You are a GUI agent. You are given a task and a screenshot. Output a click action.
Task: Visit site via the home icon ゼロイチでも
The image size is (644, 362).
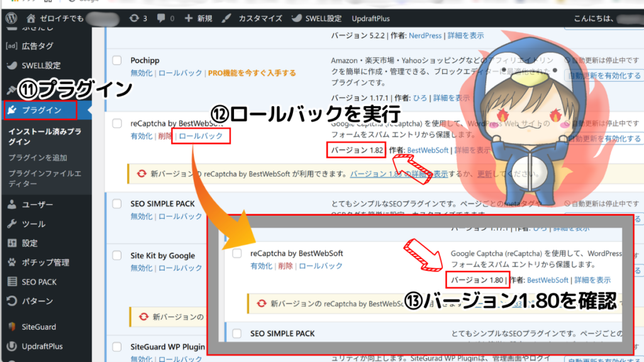point(55,18)
